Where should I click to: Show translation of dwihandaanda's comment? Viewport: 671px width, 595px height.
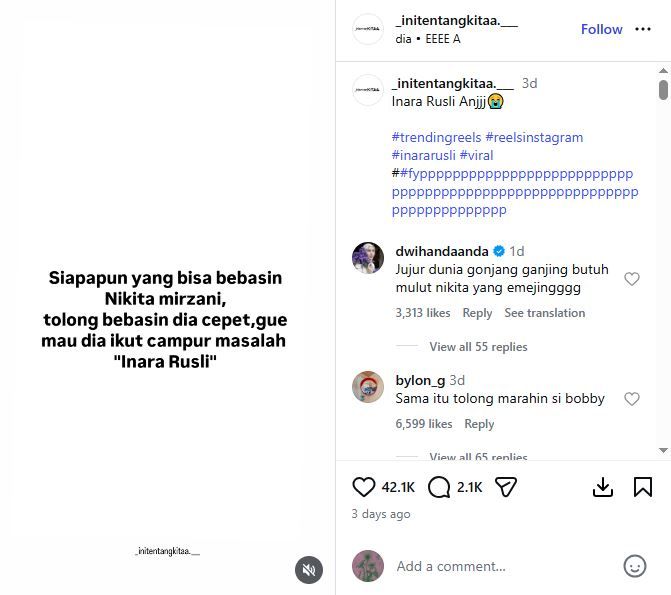click(544, 313)
